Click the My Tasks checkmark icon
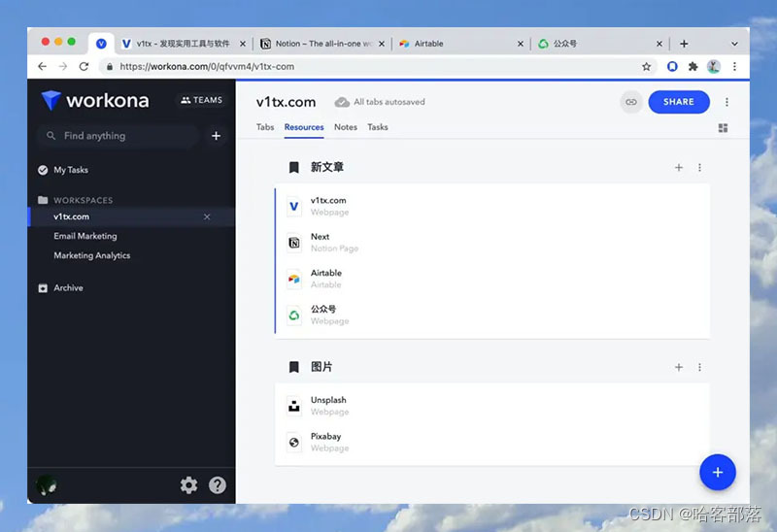The width and height of the screenshot is (777, 532). (43, 170)
